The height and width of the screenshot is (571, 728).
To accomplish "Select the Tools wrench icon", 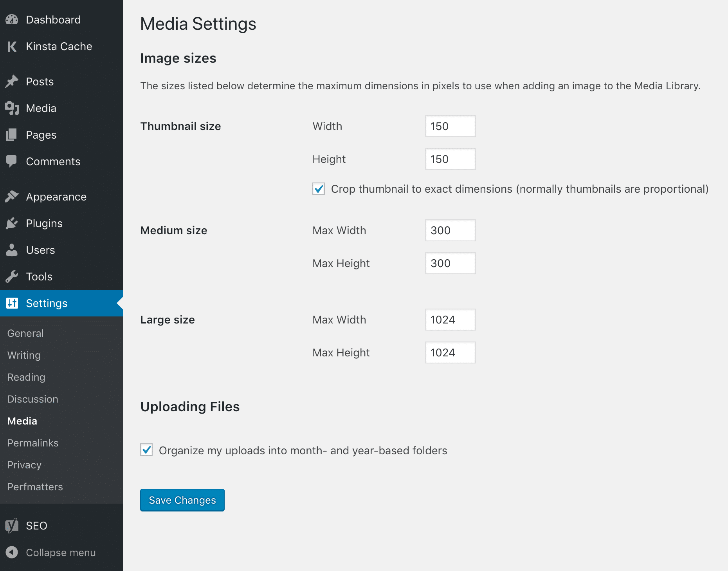I will coord(12,276).
